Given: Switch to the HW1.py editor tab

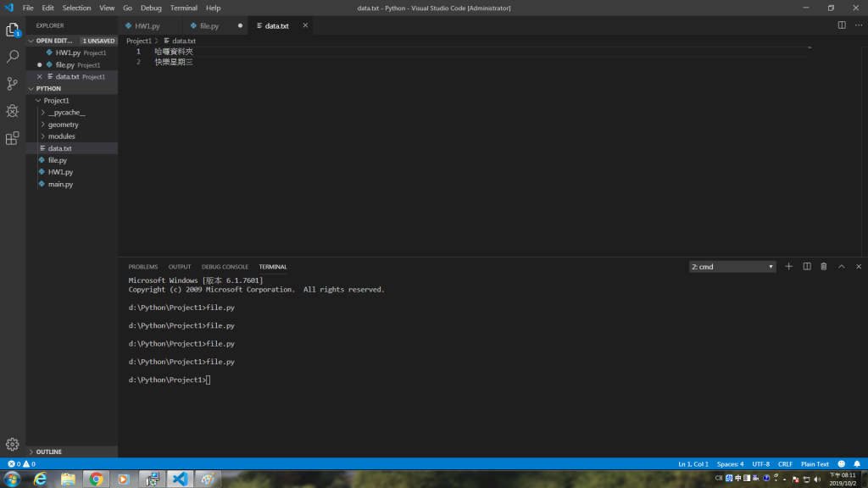Looking at the screenshot, I should click(147, 26).
